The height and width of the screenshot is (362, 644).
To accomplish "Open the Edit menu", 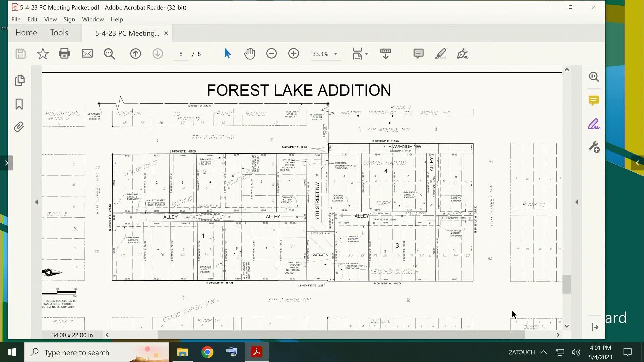I will pos(32,19).
